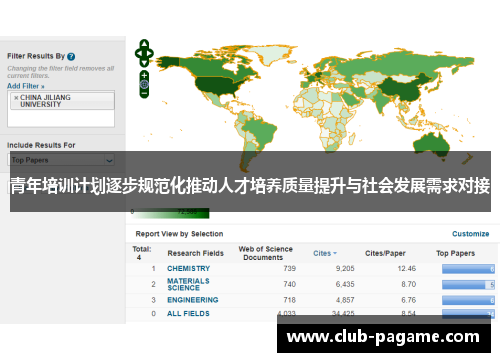The width and height of the screenshot is (500, 362).
Task: Open CHEMISTRY research field
Action: coord(188,268)
